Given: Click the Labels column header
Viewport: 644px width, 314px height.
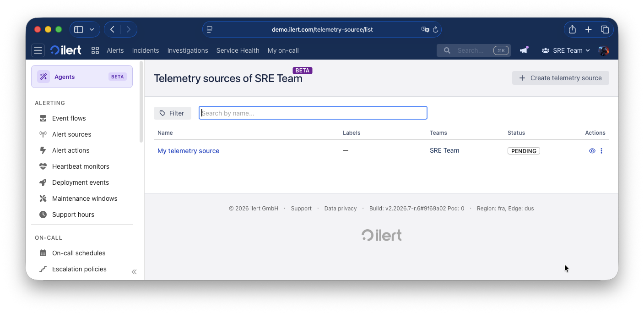Looking at the screenshot, I should click(352, 133).
